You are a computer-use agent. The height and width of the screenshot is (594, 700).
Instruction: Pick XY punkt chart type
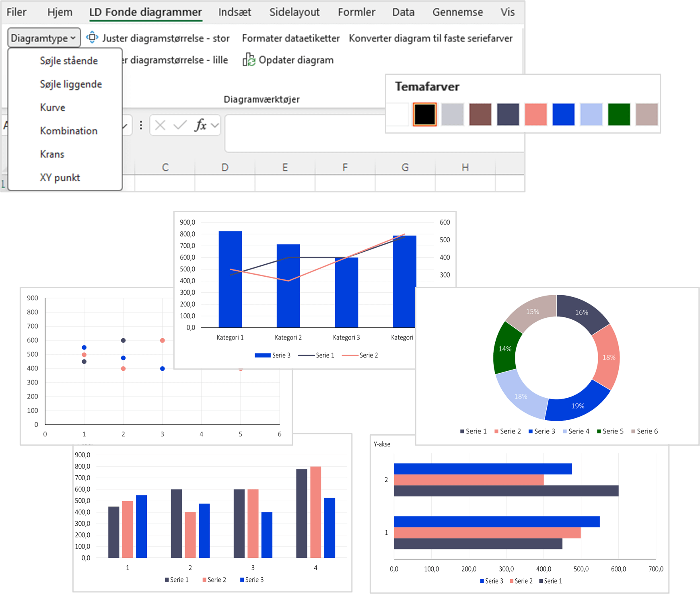coord(60,177)
